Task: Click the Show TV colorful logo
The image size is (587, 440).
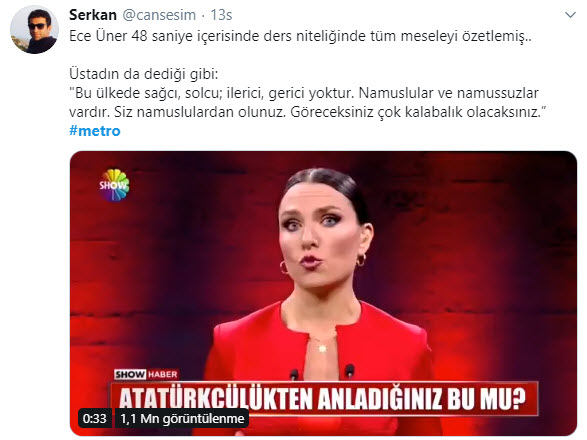Action: tap(114, 185)
